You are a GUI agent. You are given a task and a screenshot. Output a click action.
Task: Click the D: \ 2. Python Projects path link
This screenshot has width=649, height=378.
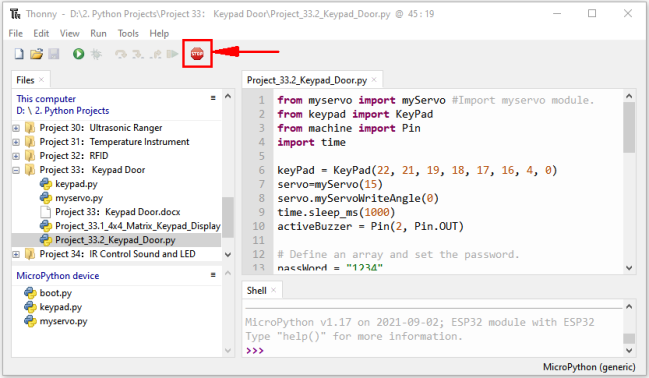click(x=62, y=111)
